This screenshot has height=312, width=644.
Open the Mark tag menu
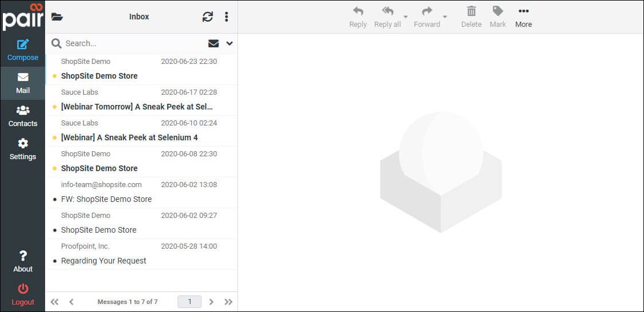(498, 17)
